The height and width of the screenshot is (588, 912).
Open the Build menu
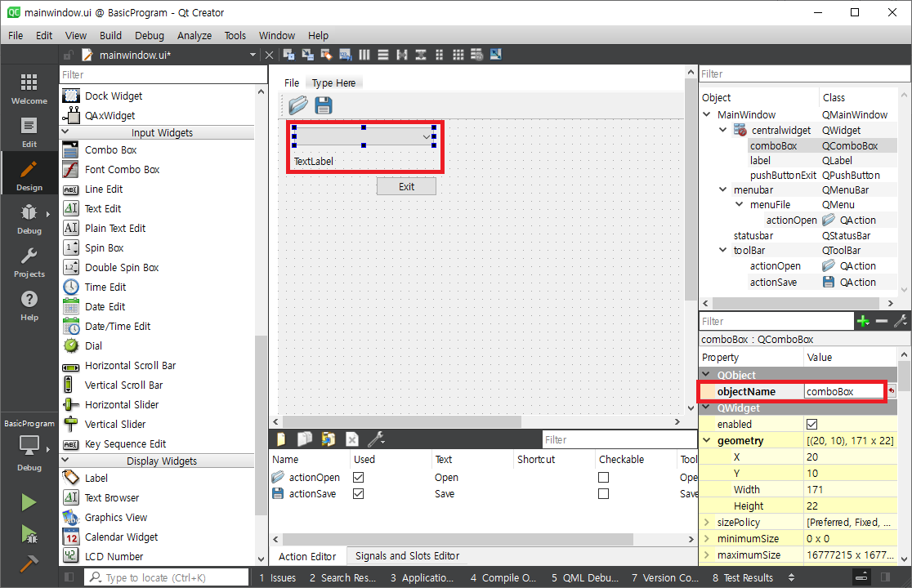(x=110, y=35)
